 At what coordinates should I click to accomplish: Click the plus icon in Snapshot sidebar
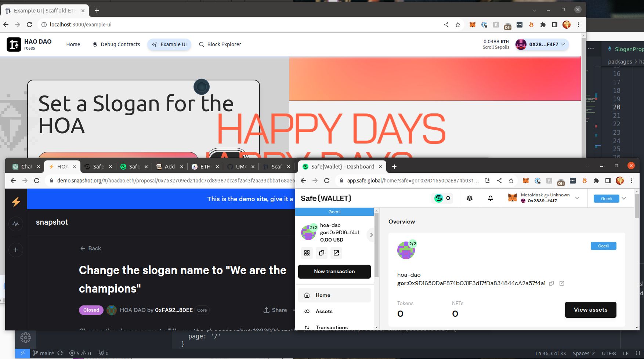click(16, 250)
